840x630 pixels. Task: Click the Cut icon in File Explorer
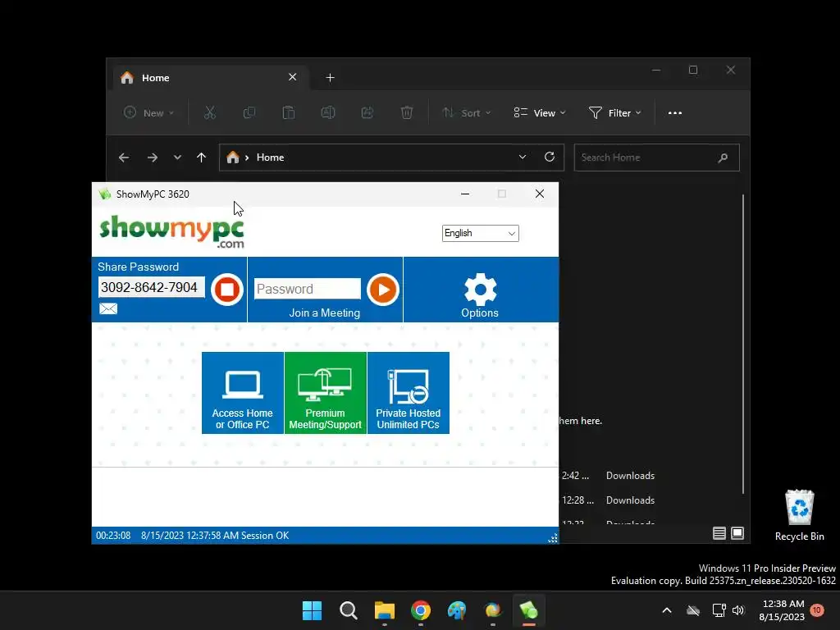pyautogui.click(x=209, y=112)
